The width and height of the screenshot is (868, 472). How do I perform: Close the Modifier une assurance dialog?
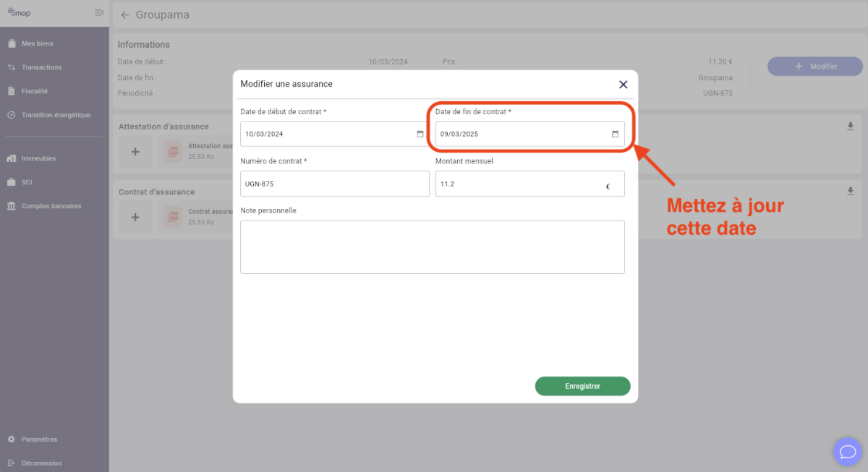(x=623, y=85)
